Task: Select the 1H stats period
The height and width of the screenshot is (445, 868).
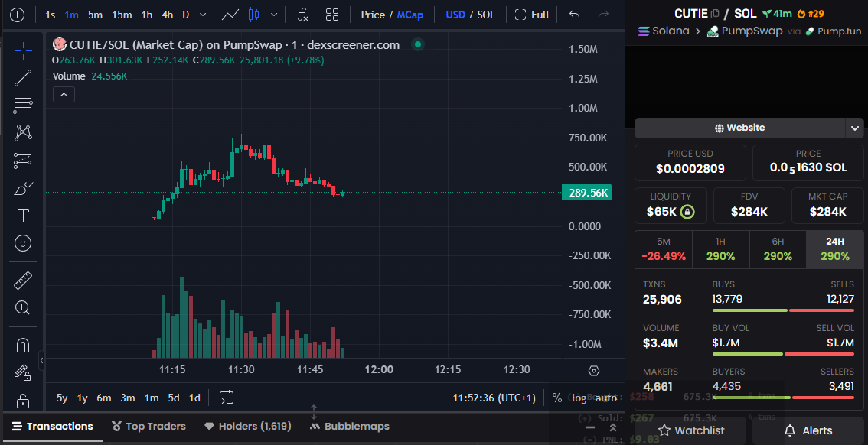Action: pos(721,248)
